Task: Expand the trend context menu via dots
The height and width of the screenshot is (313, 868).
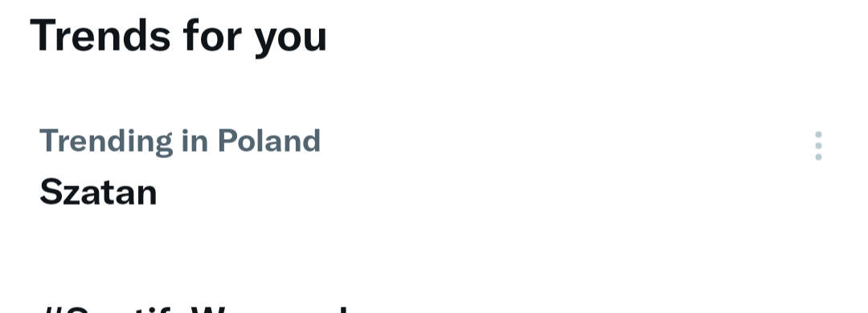Action: (x=818, y=146)
